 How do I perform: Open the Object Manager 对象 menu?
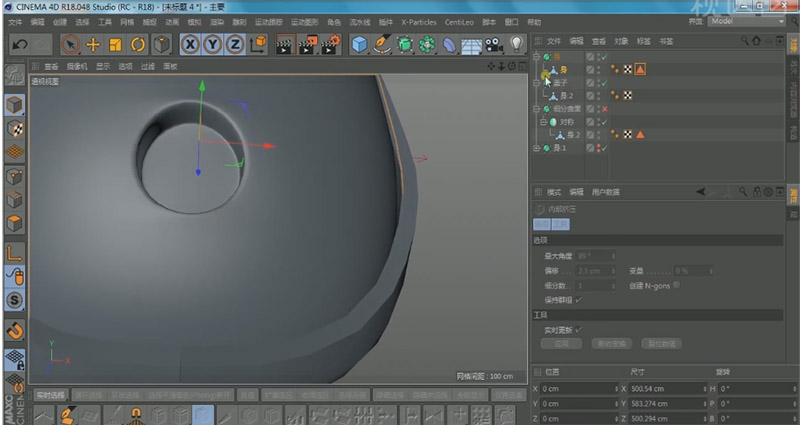[x=621, y=41]
